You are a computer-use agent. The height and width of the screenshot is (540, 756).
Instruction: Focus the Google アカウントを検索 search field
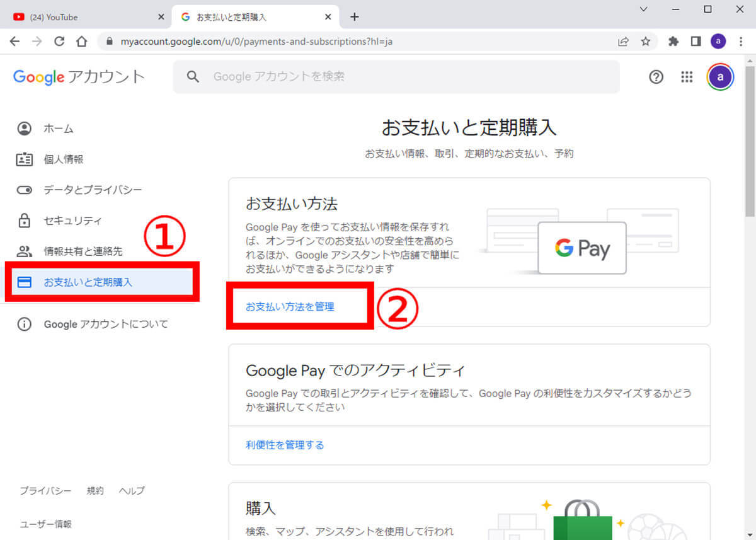tap(396, 77)
